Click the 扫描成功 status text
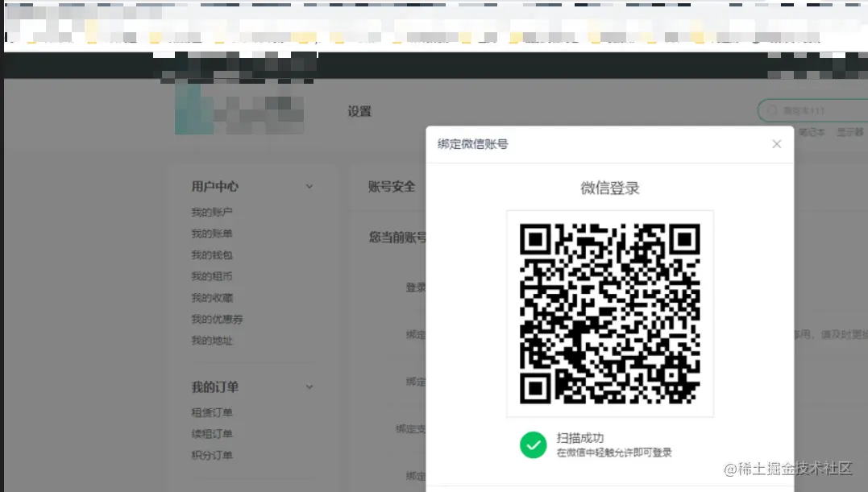The width and height of the screenshot is (868, 492). [580, 438]
